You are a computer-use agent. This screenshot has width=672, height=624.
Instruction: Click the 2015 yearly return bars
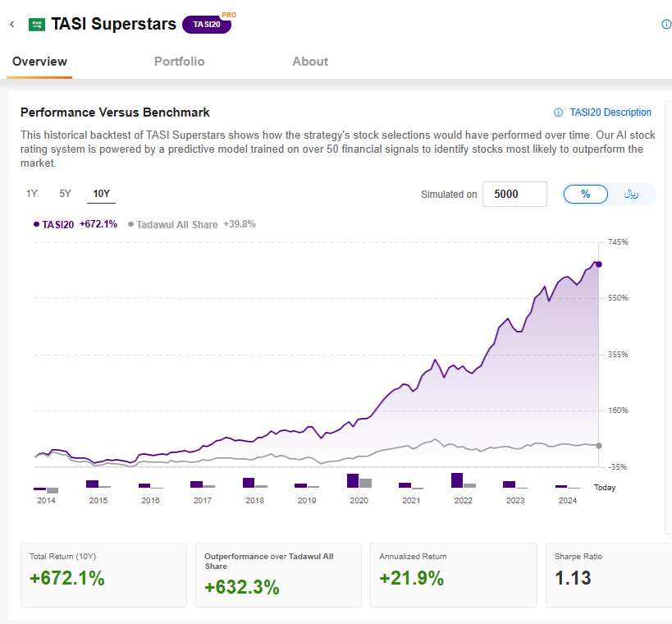98,484
